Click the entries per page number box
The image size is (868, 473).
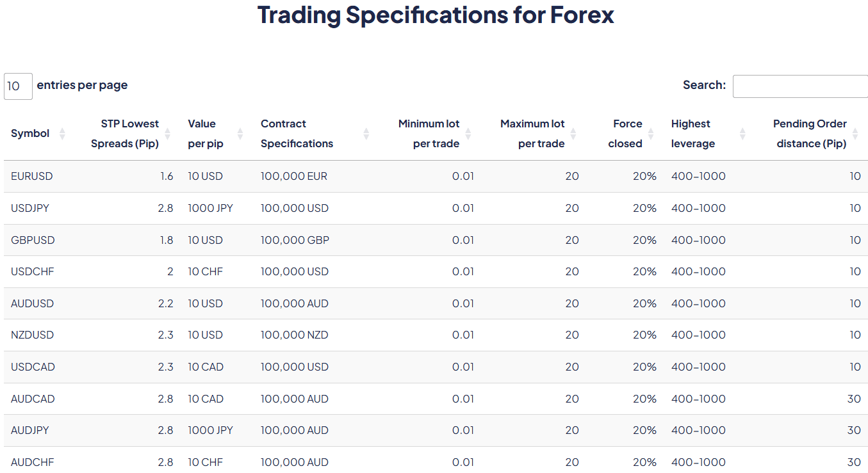(17, 86)
